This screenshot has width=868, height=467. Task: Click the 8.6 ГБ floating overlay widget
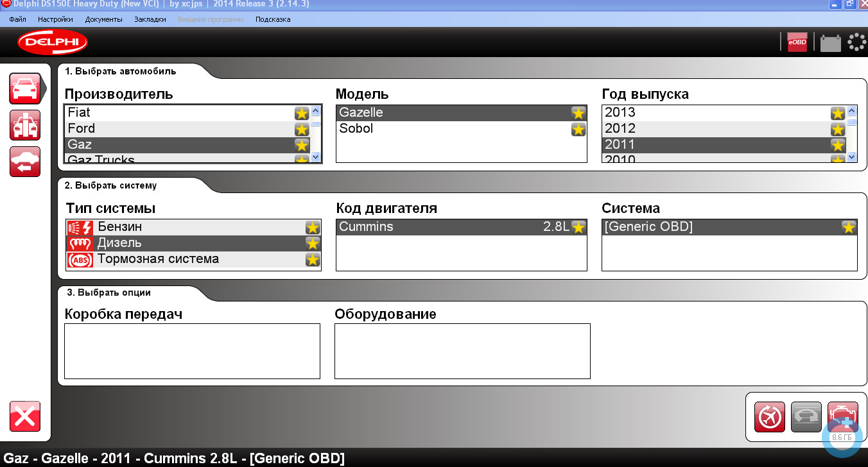(842, 437)
